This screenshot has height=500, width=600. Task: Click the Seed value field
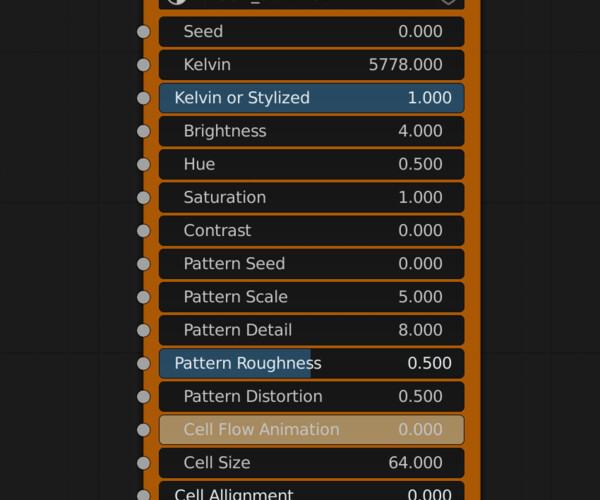[311, 32]
